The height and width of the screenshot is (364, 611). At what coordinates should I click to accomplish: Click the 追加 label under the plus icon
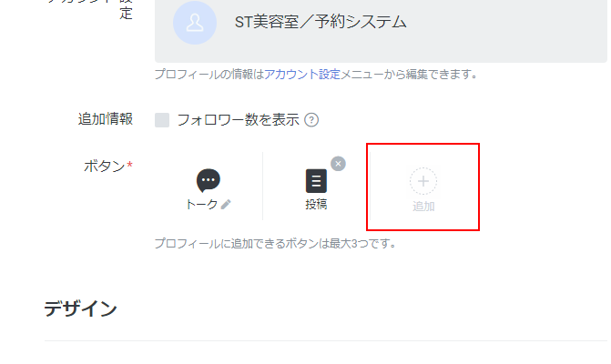[423, 207]
